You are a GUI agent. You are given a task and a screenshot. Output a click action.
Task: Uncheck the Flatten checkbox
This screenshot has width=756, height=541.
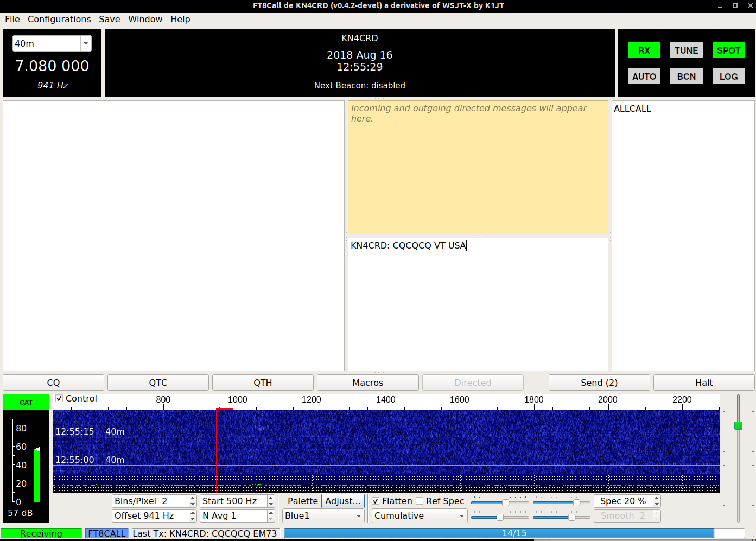(x=376, y=501)
